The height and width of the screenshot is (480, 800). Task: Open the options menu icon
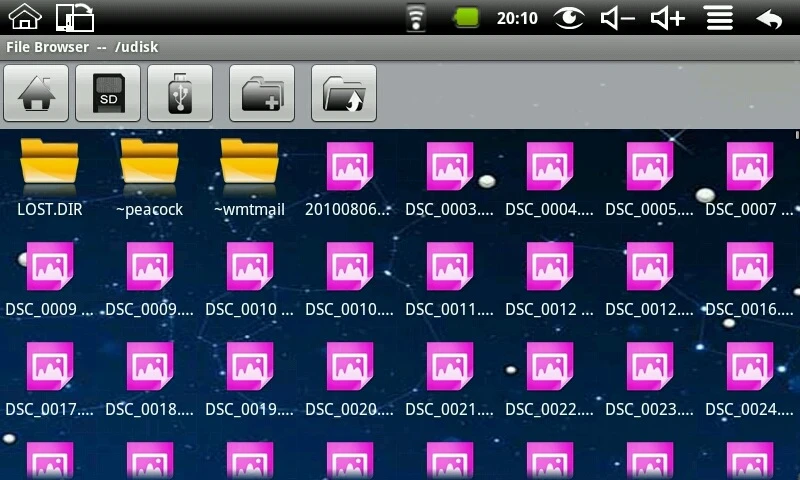coord(719,18)
